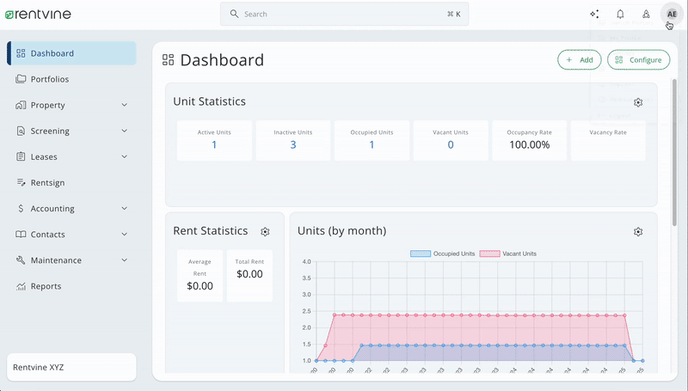The width and height of the screenshot is (688, 391).
Task: Focus the Search input field
Action: click(344, 14)
